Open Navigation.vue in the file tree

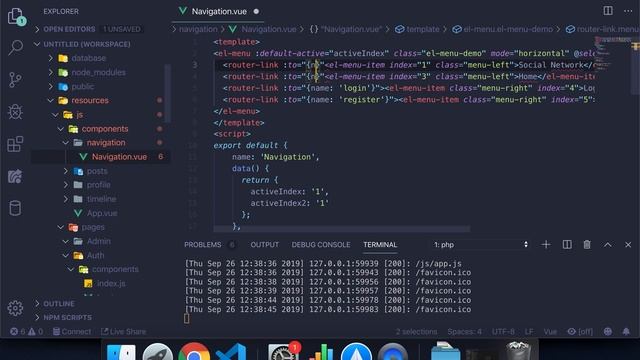[119, 157]
